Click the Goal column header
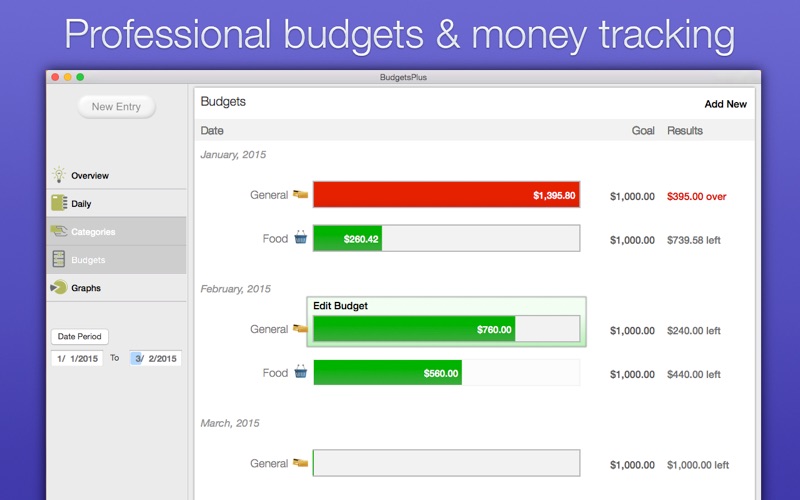Image resolution: width=800 pixels, height=500 pixels. point(643,131)
